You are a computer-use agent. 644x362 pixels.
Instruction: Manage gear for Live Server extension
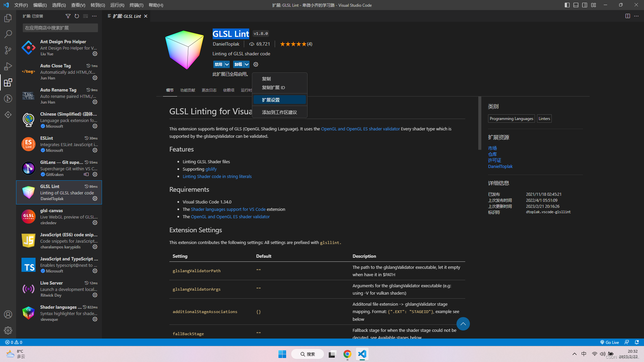pos(95,295)
